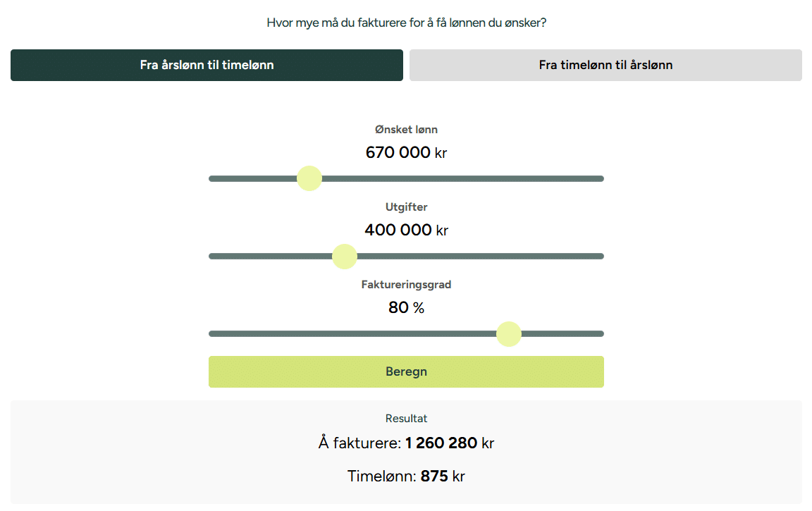
Task: Click the 670 000 kr salary value
Action: pos(406,152)
